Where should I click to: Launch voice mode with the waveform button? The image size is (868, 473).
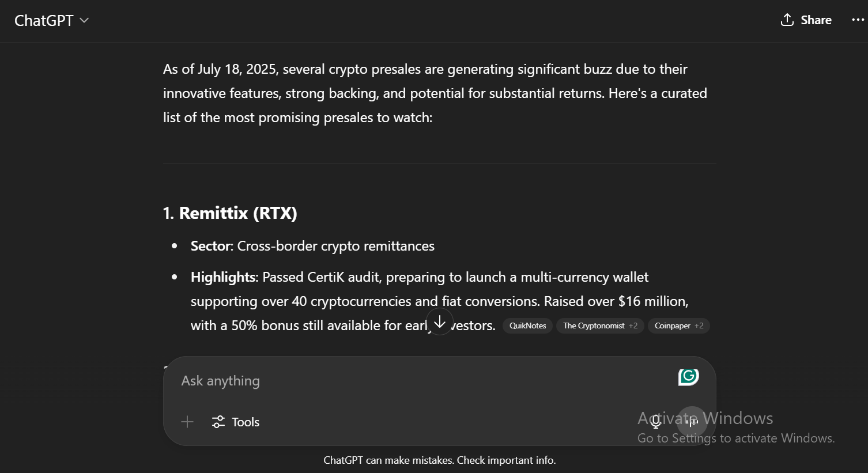pos(692,422)
